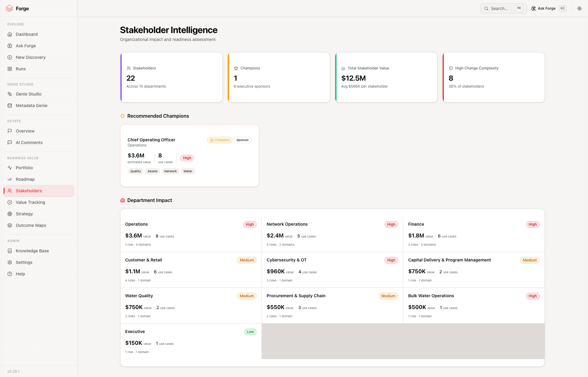Open the Dashboard page

[x=39, y=34]
